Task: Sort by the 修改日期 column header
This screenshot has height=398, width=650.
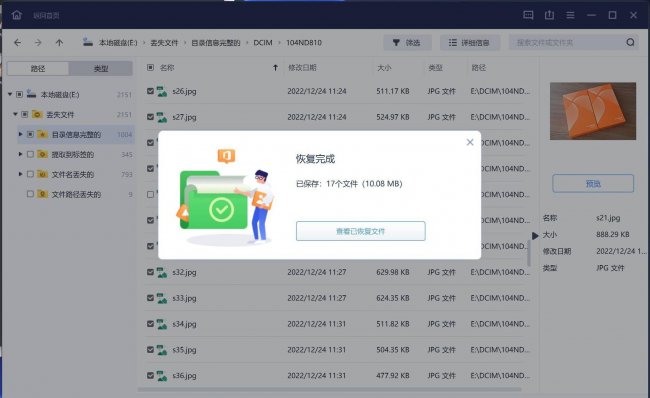Action: pyautogui.click(x=302, y=68)
